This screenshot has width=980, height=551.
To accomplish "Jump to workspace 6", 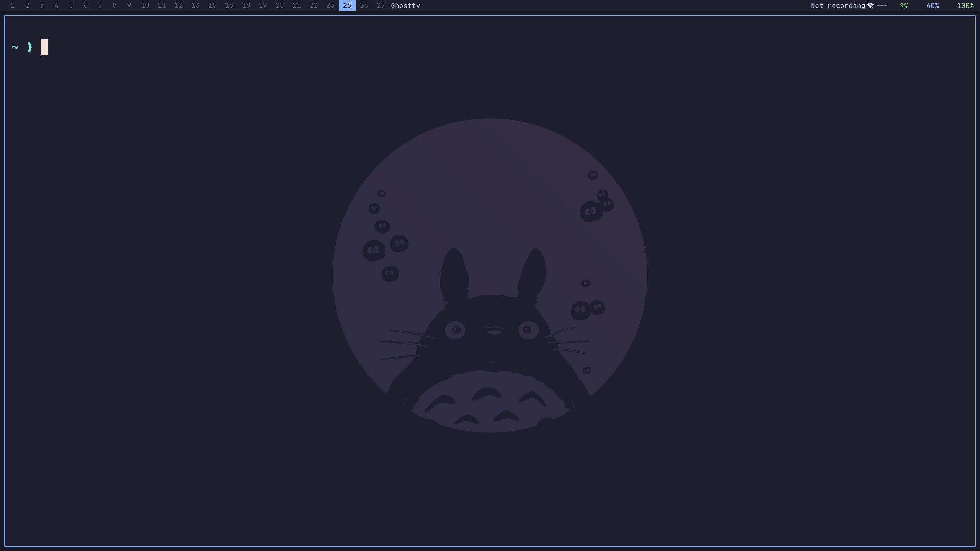I will [x=85, y=5].
